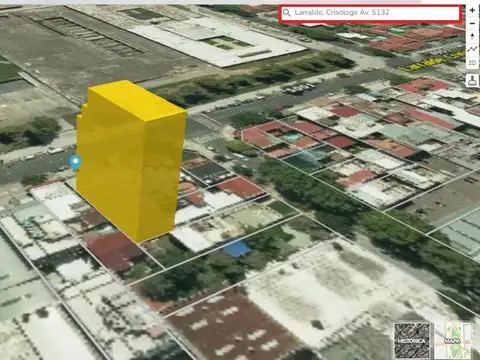
Task: Click the address search input field
Action: [370, 13]
